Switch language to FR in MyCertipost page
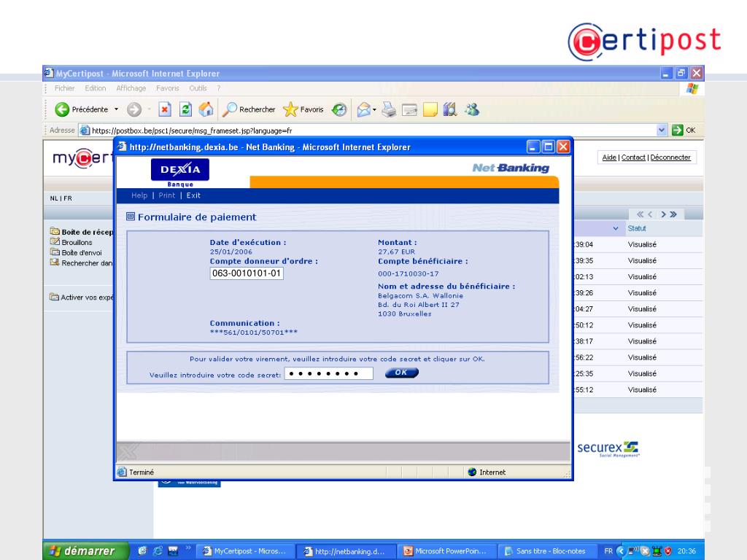Image resolution: width=747 pixels, height=560 pixels. coord(68,198)
